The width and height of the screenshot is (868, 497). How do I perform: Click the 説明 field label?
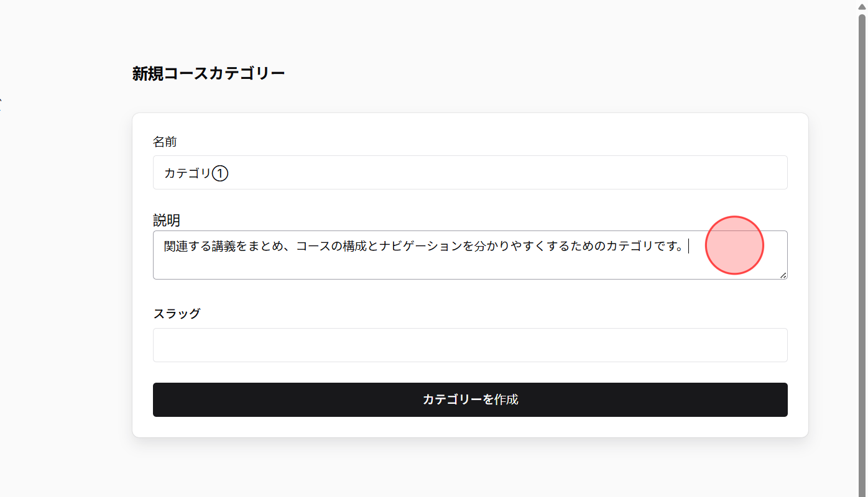pyautogui.click(x=167, y=221)
